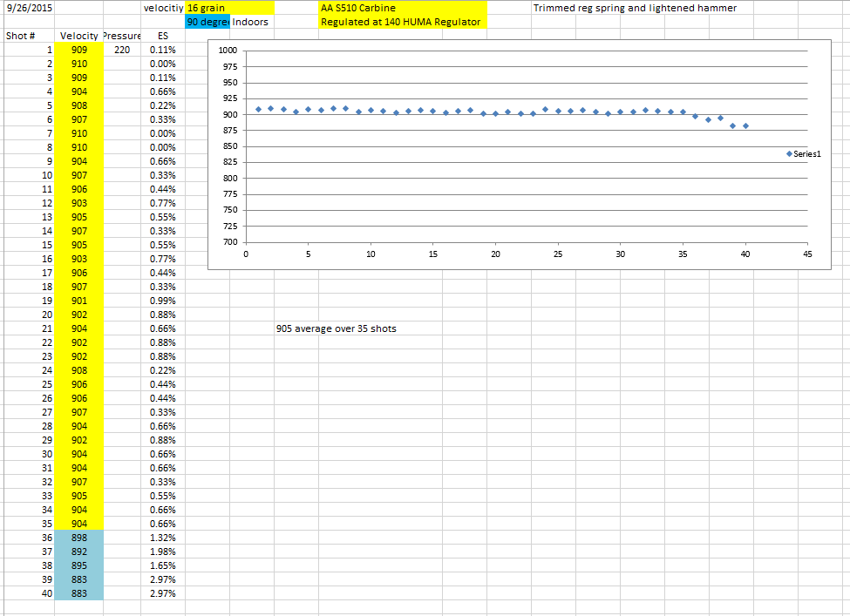This screenshot has width=850, height=616.
Task: Click the chart's y-axis label 700
Action: tap(230, 241)
